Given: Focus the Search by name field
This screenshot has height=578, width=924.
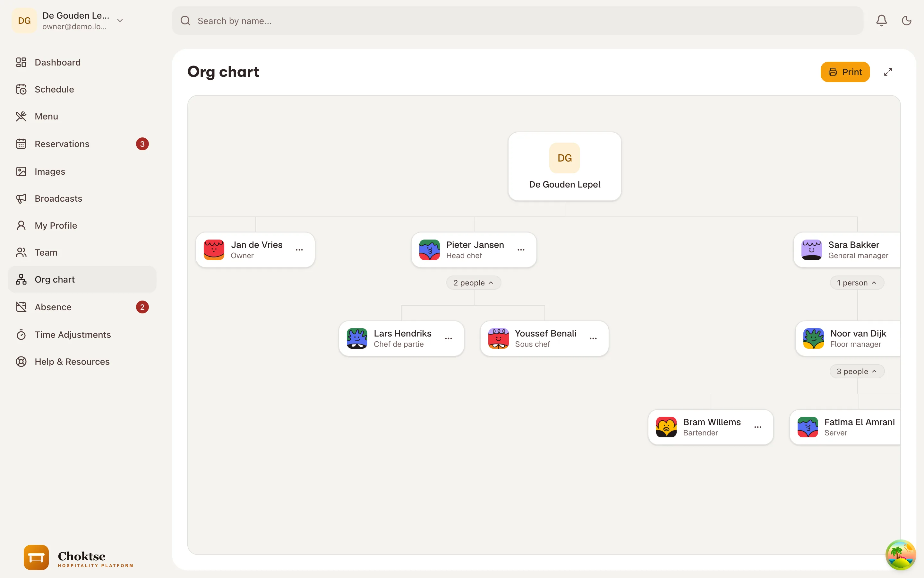Looking at the screenshot, I should (x=518, y=21).
